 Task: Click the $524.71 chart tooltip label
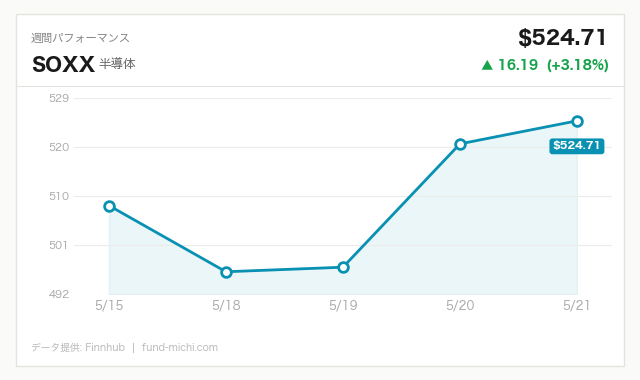tap(576, 146)
